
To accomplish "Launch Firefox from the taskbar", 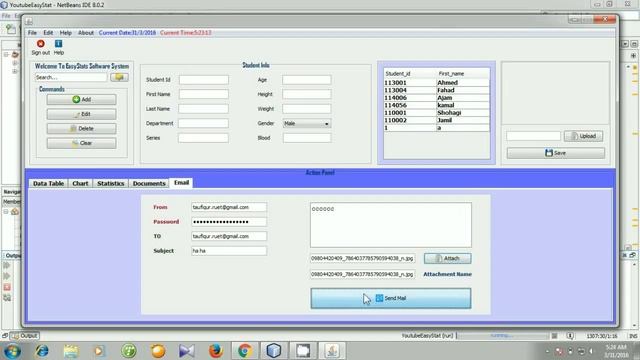I will point(216,351).
